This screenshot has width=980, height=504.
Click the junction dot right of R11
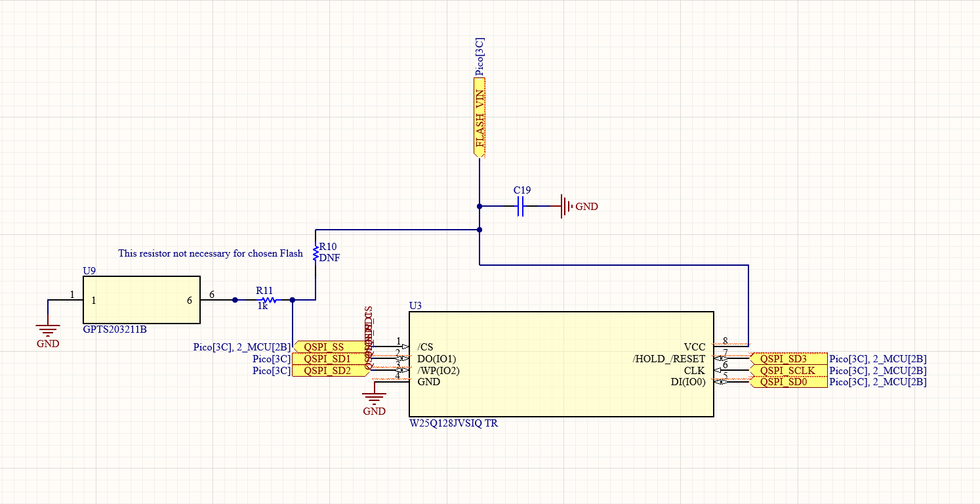(x=293, y=300)
